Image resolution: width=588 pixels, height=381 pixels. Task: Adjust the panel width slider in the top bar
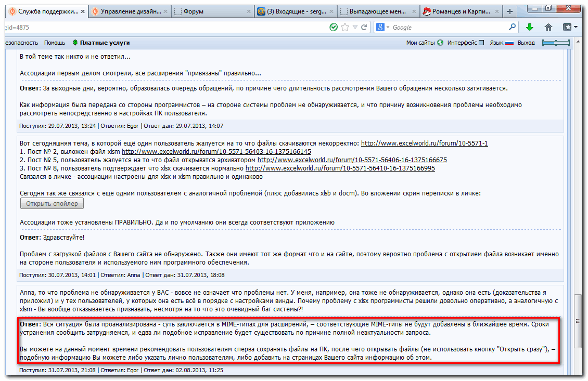556,43
